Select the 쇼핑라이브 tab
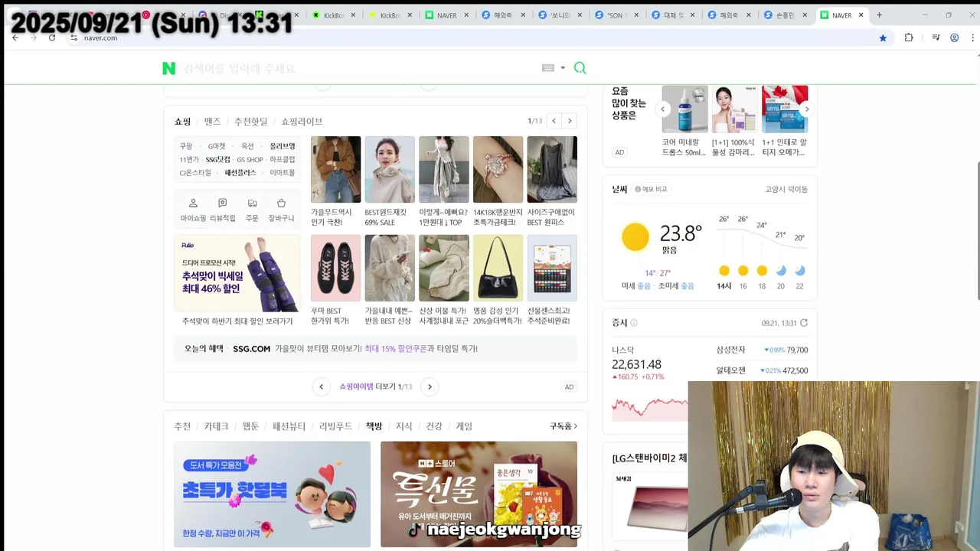 click(302, 121)
